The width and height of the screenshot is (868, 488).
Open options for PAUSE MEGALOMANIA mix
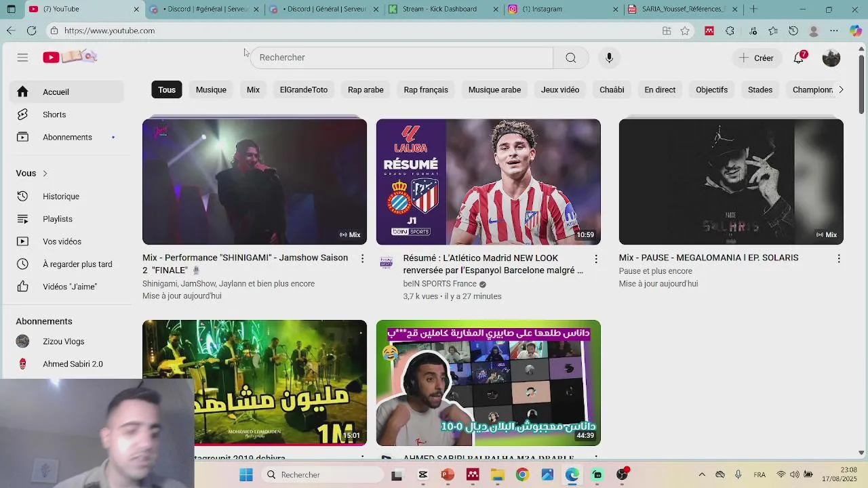[839, 259]
